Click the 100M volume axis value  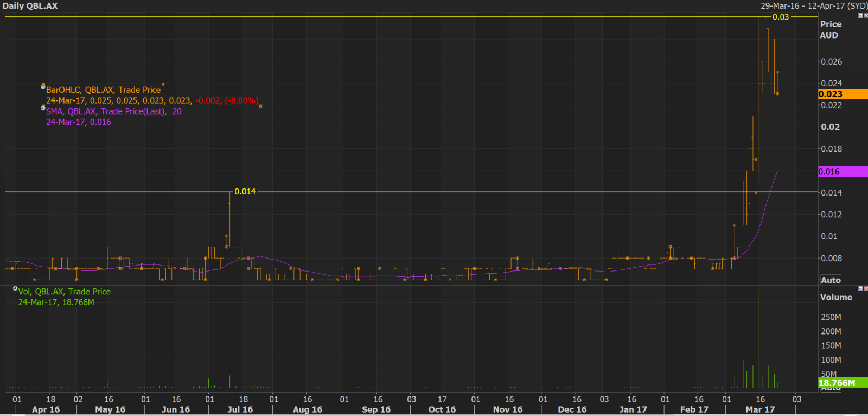pos(831,360)
